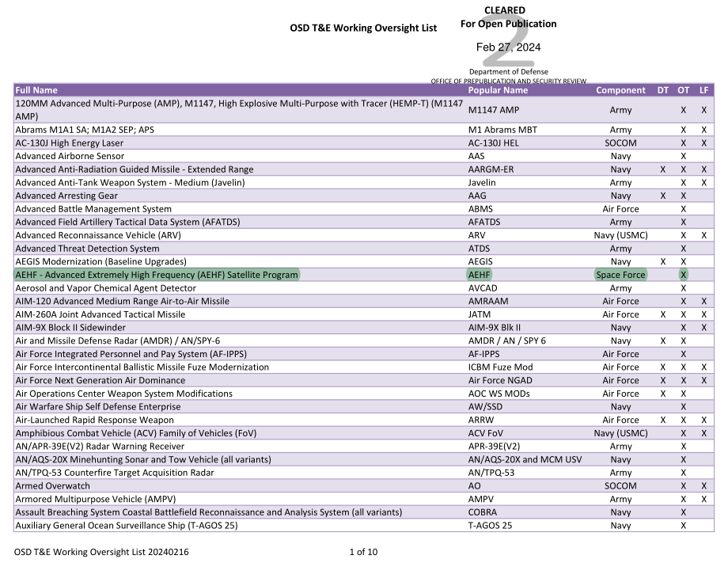Click the highlighted "AEHF" popular name cell

point(480,275)
